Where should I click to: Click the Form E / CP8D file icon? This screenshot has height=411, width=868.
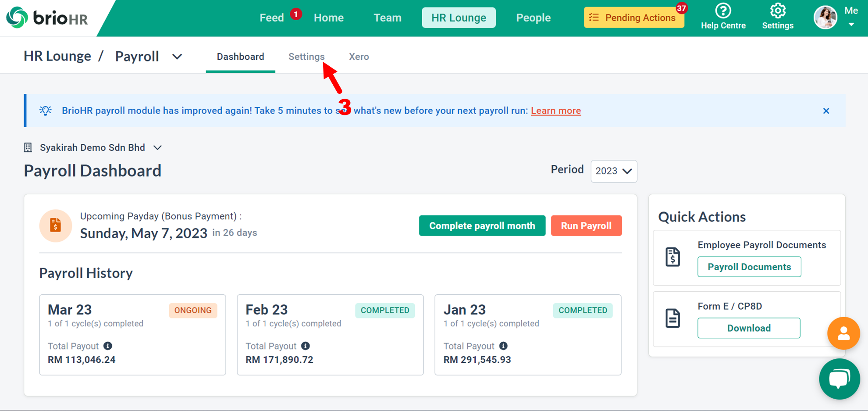click(672, 318)
